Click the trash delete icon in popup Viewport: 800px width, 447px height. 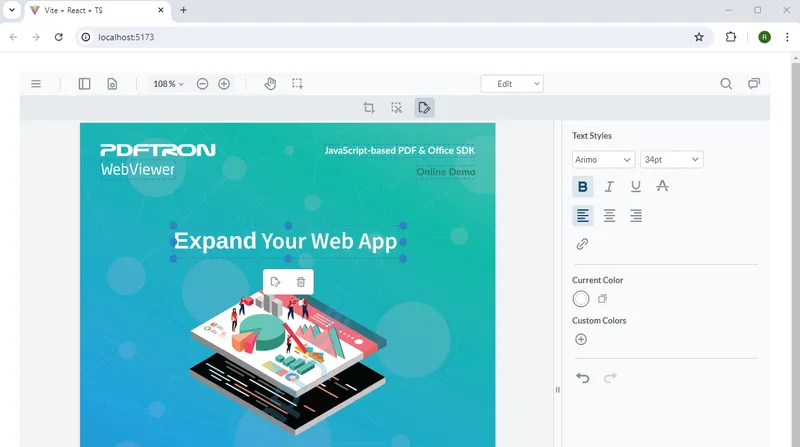pyautogui.click(x=301, y=282)
